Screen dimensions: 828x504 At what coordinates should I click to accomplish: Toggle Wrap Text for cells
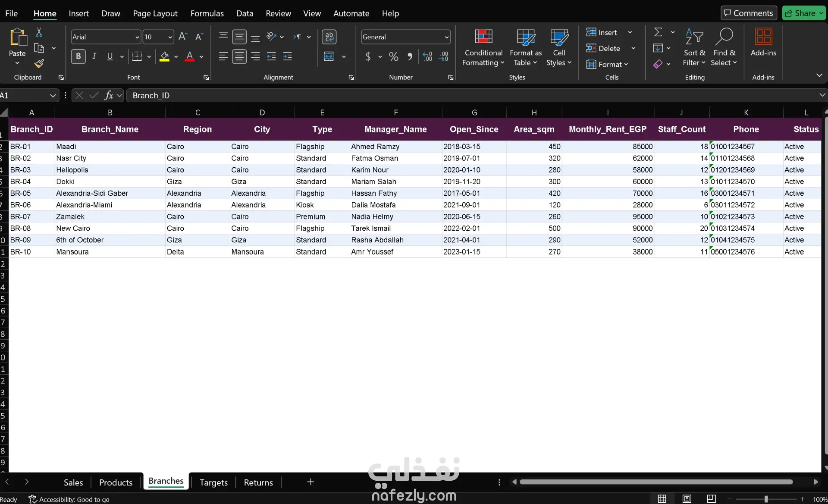point(329,37)
